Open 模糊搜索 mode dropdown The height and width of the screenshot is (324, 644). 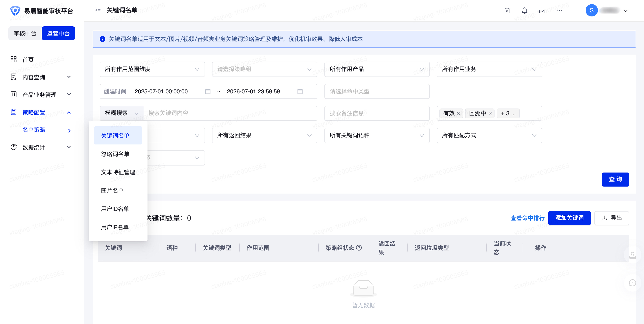click(x=122, y=113)
